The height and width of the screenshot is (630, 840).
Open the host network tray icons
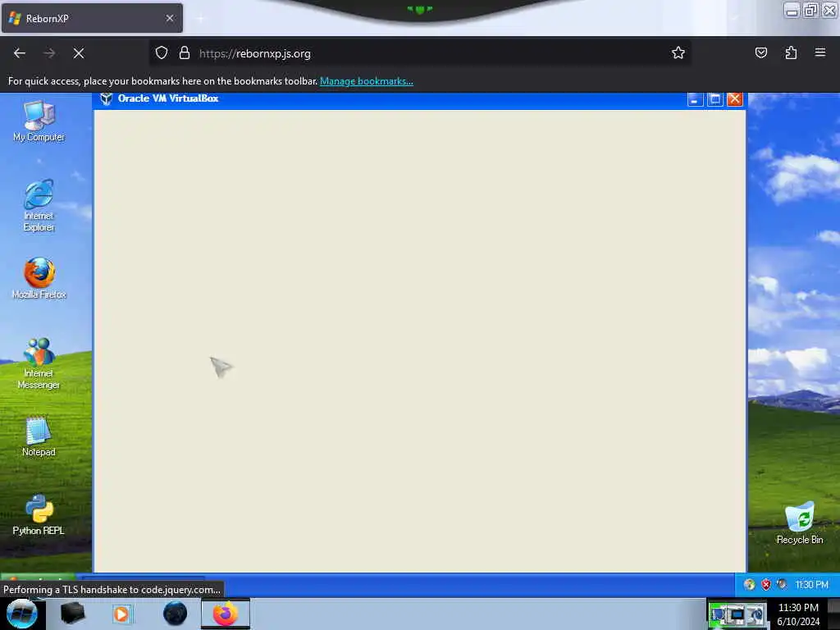click(737, 614)
